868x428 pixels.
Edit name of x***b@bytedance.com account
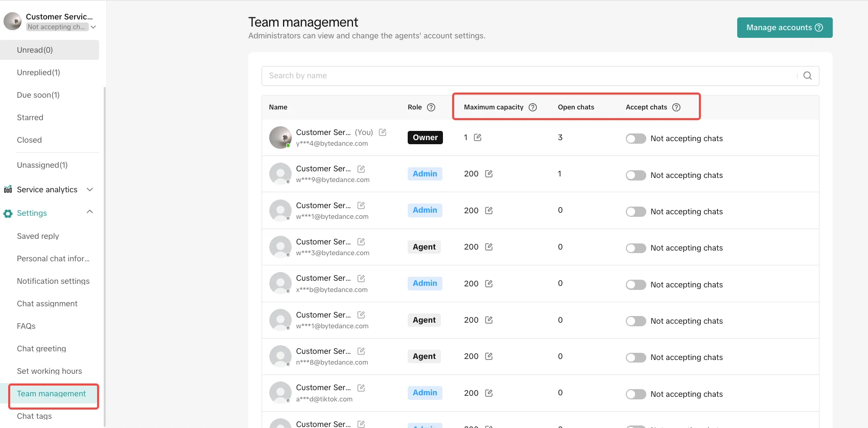coord(361,279)
